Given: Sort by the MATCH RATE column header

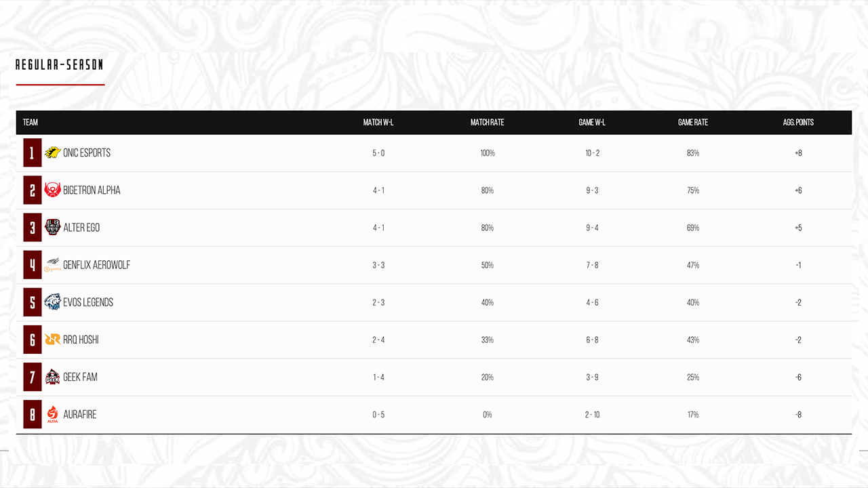Looking at the screenshot, I should point(488,123).
